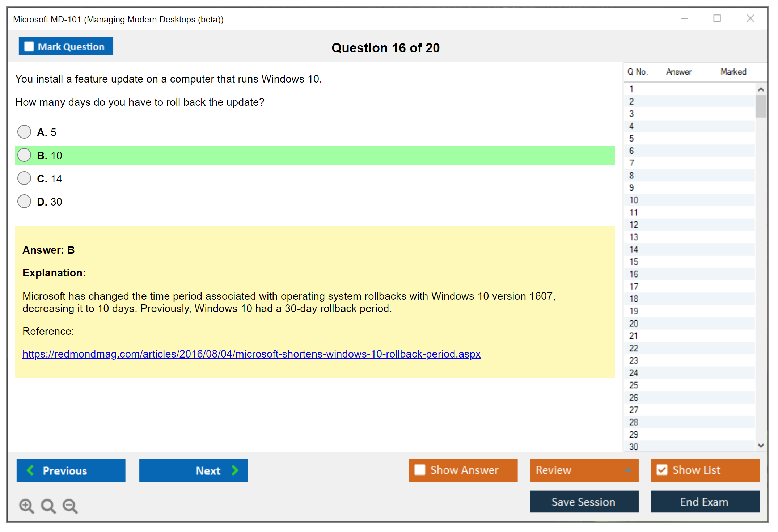Open question 17 in the list

[x=634, y=286]
